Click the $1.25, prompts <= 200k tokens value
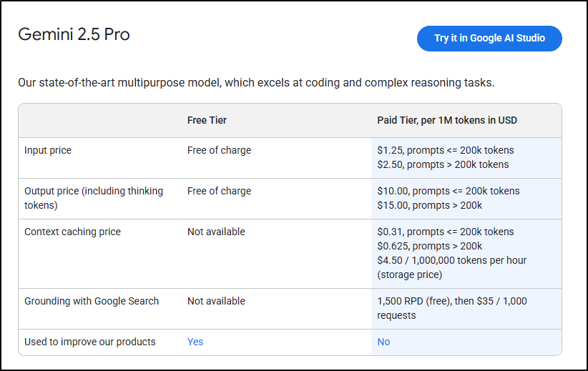Viewport: 588px width, 371px height. point(446,150)
